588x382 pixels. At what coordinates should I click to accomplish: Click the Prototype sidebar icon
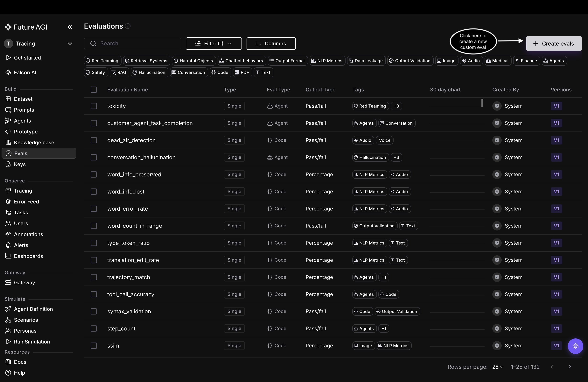click(8, 131)
